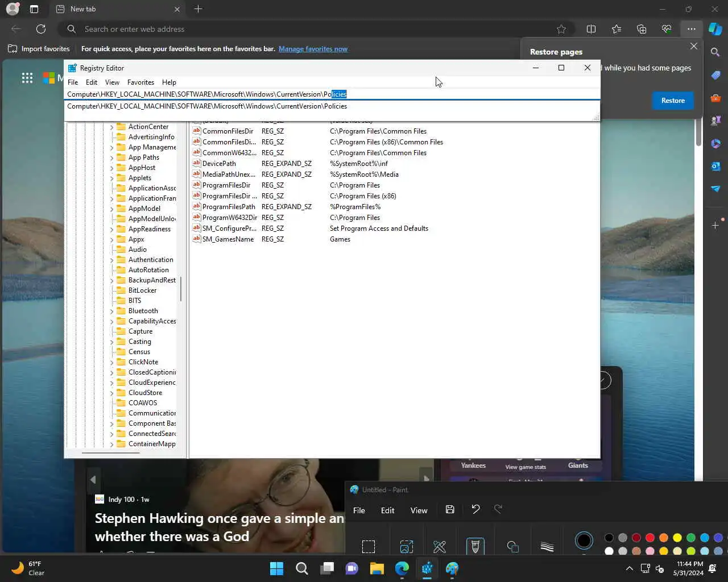728x582 pixels.
Task: Expand Casting registry key
Action: pyautogui.click(x=111, y=342)
